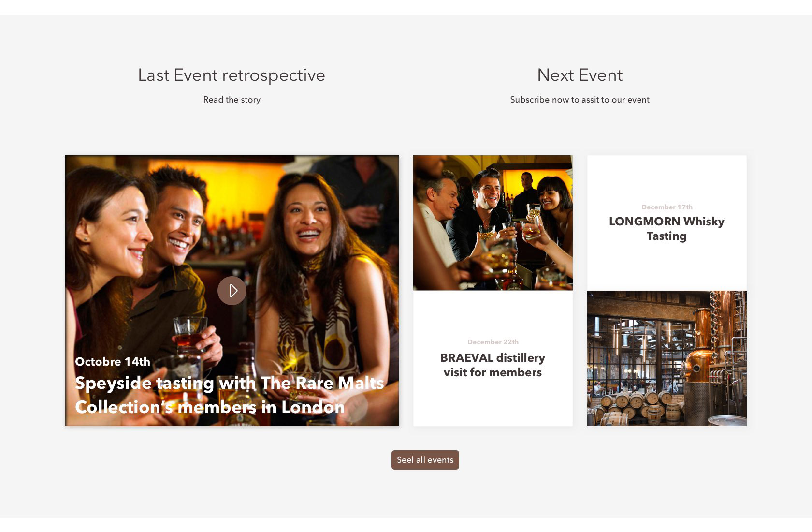The width and height of the screenshot is (812, 532).
Task: Open the Speyside tasting with Rare Malts title
Action: (x=230, y=395)
